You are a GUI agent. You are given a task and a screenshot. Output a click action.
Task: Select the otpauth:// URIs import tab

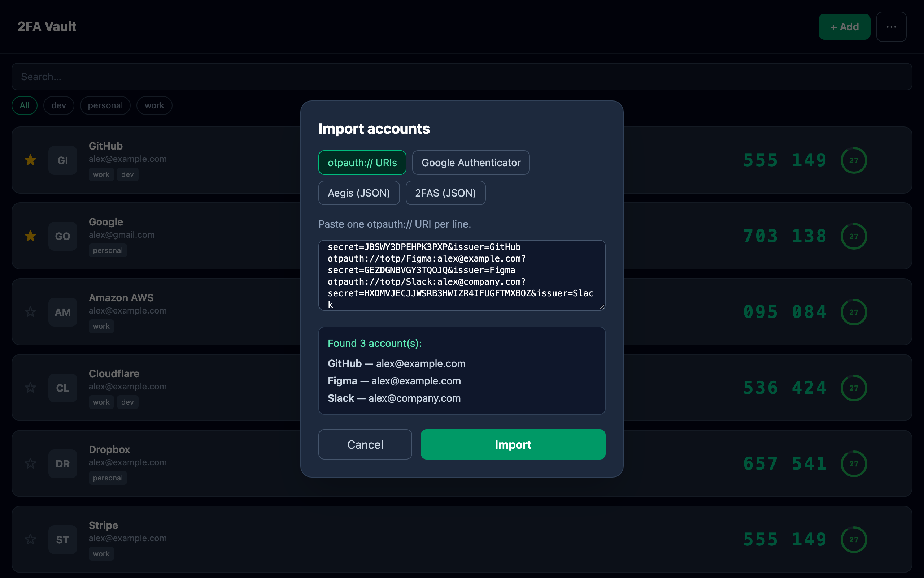362,163
